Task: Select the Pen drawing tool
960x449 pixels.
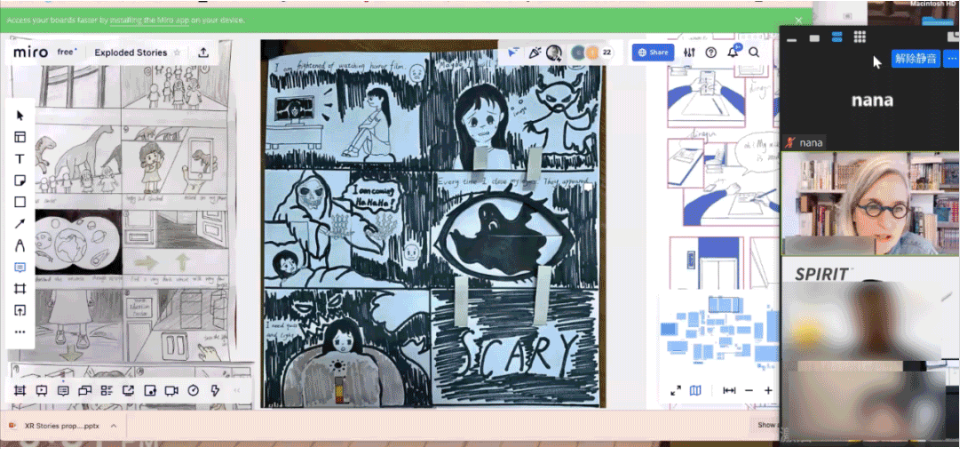Action: 20,246
